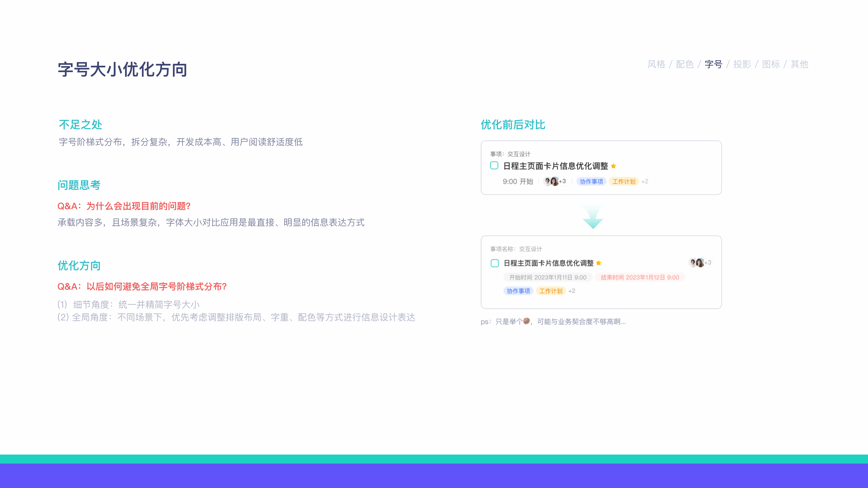The width and height of the screenshot is (868, 488).
Task: Click the blue 协作事项 tag
Action: tap(591, 181)
